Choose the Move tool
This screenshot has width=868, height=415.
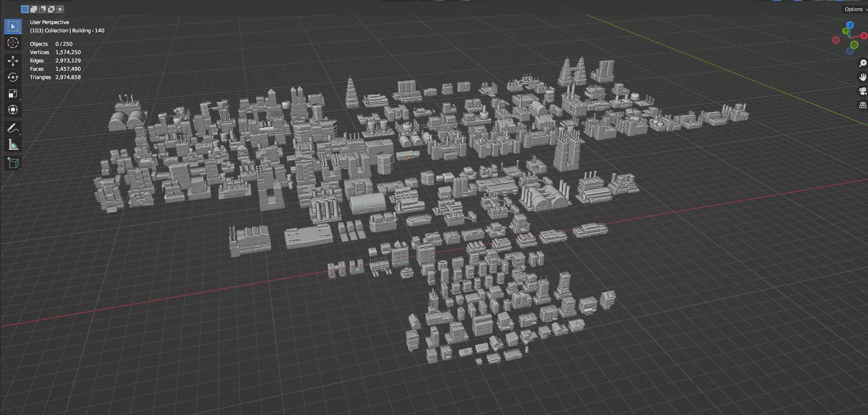[13, 61]
